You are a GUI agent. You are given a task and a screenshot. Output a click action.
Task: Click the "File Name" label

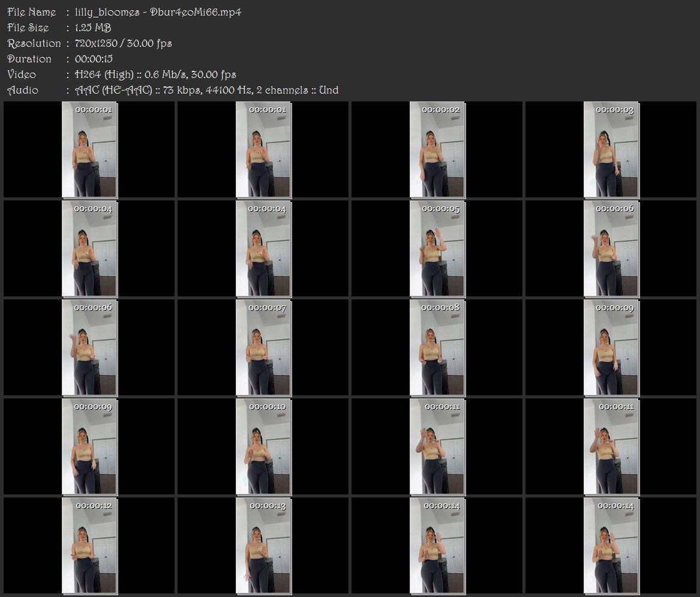(32, 12)
